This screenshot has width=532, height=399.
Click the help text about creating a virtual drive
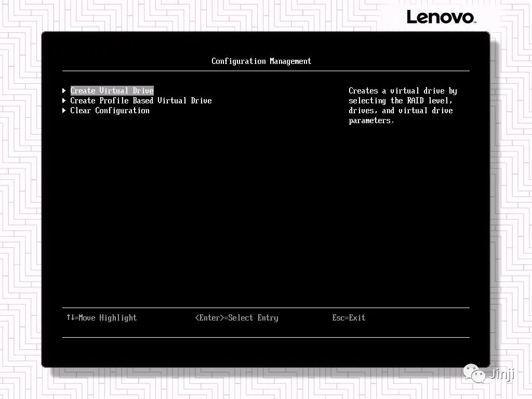tap(403, 105)
